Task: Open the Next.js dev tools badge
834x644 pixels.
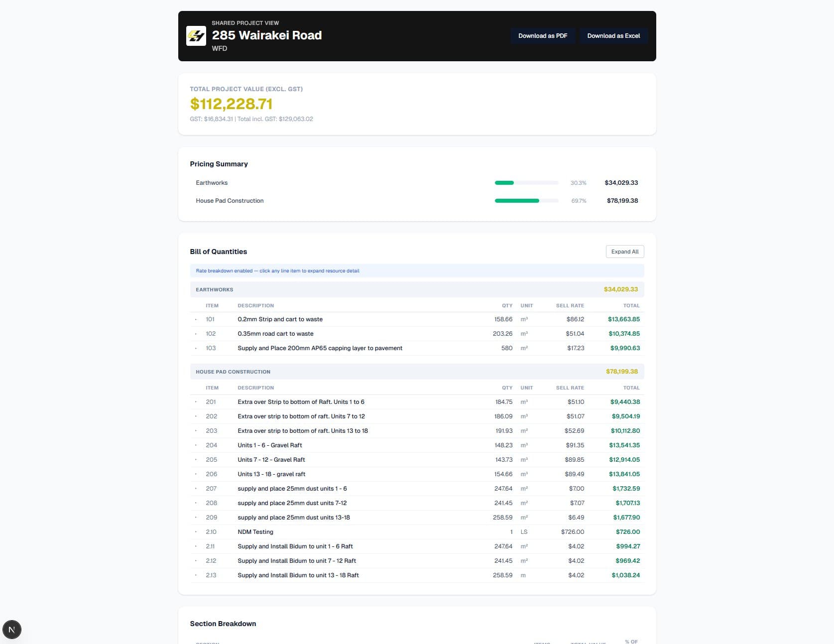Action: (x=12, y=630)
